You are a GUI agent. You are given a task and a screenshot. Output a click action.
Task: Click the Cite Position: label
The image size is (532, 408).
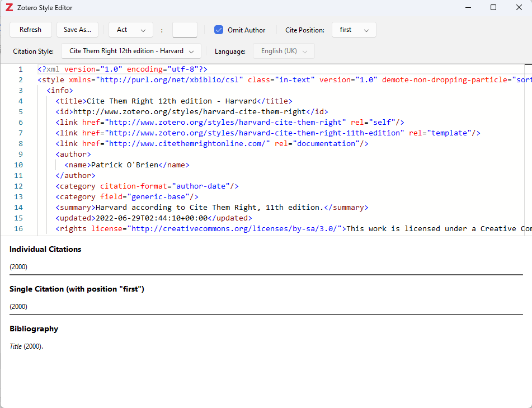[x=305, y=30]
